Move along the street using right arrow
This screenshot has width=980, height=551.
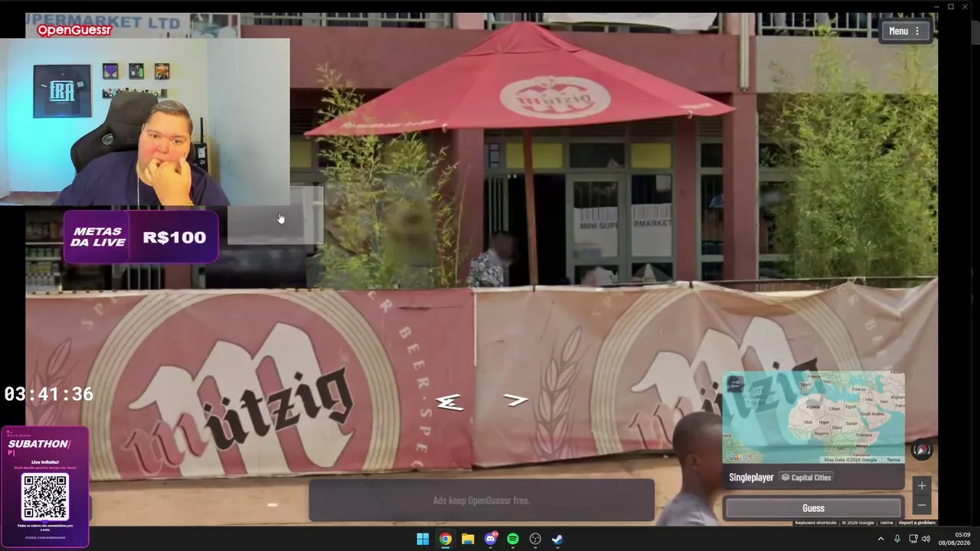515,399
